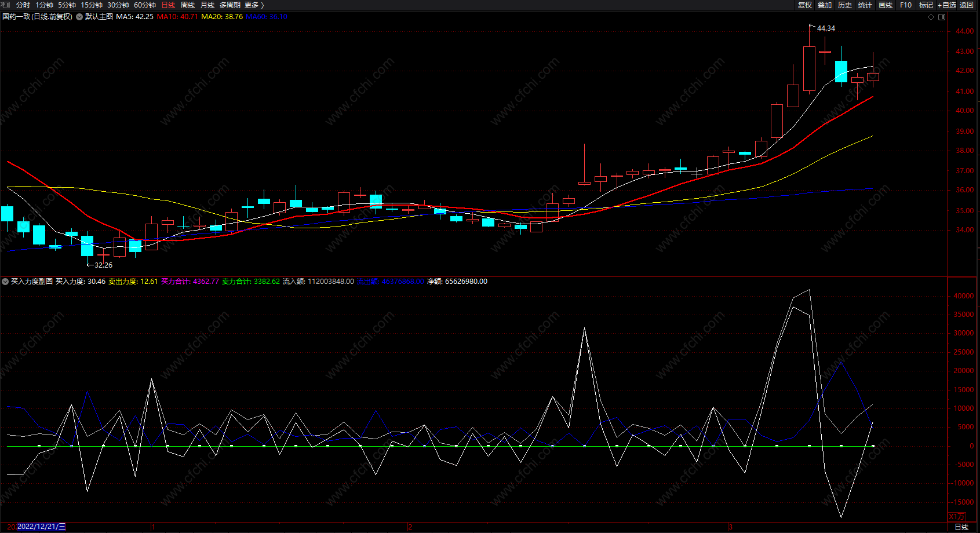Click the yellow MA20: 38.76 label
Viewport: 980px width, 533px height.
[x=222, y=17]
